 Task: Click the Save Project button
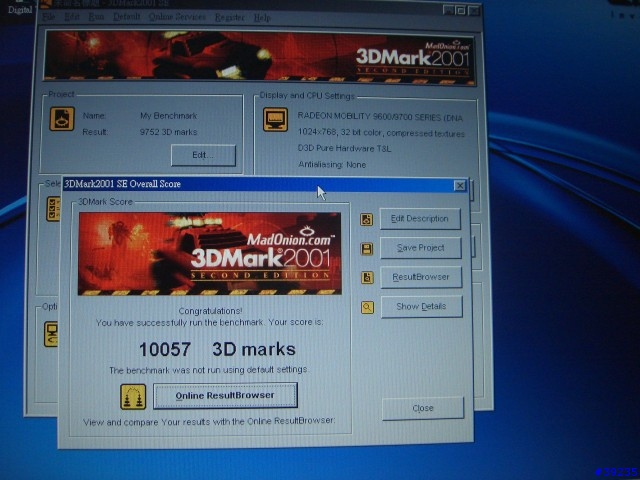click(x=420, y=248)
